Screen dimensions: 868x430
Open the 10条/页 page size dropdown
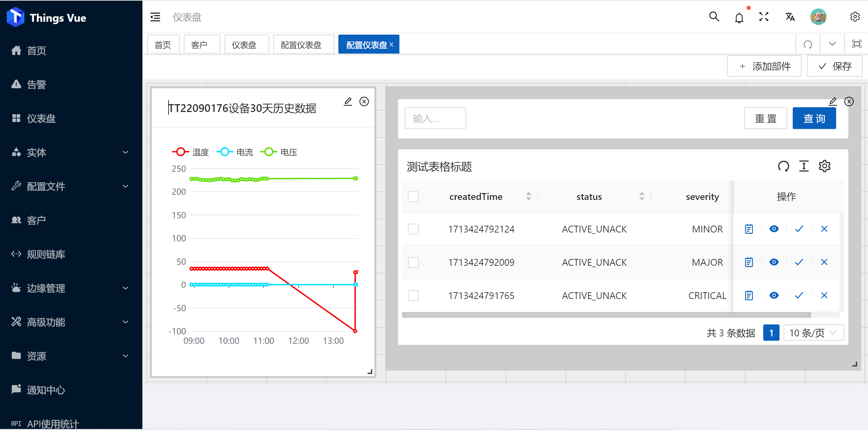[813, 333]
